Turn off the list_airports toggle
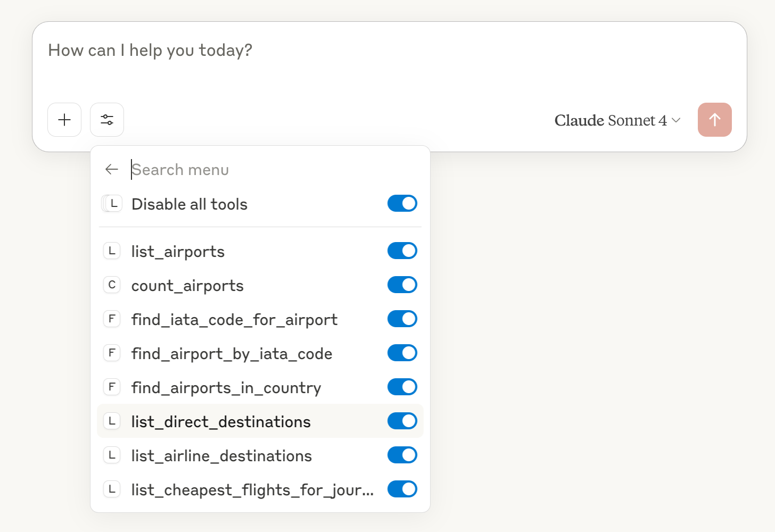775x532 pixels. click(x=402, y=251)
